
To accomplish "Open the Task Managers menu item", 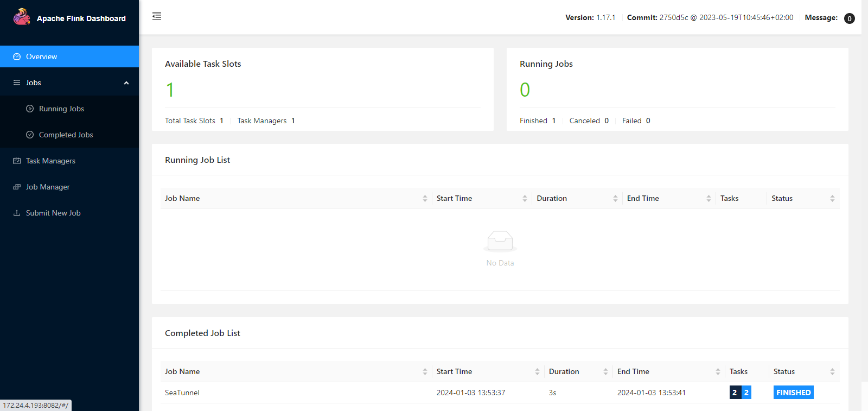I will coord(50,161).
